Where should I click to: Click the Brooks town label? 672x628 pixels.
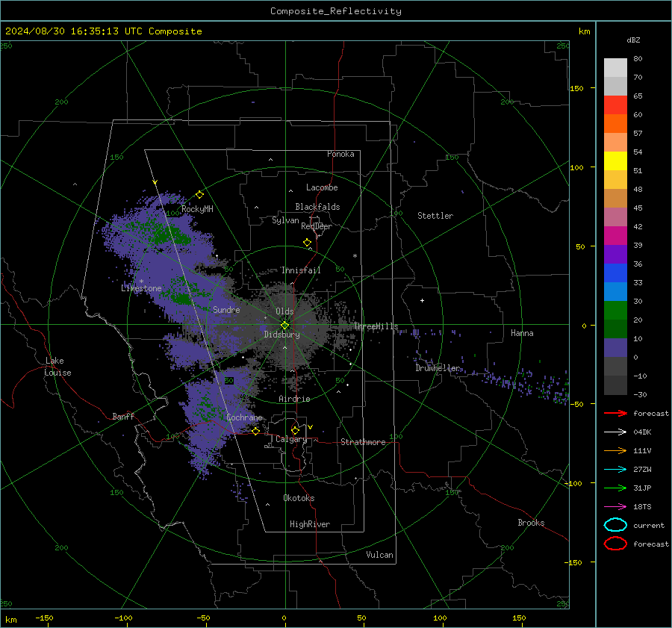(531, 523)
